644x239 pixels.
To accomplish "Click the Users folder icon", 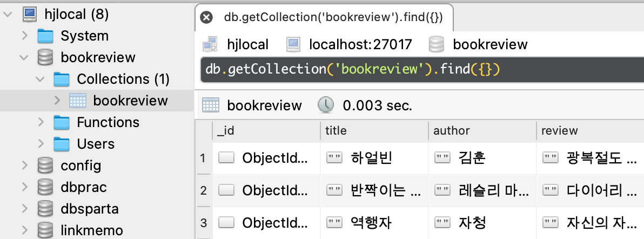I will click(62, 144).
